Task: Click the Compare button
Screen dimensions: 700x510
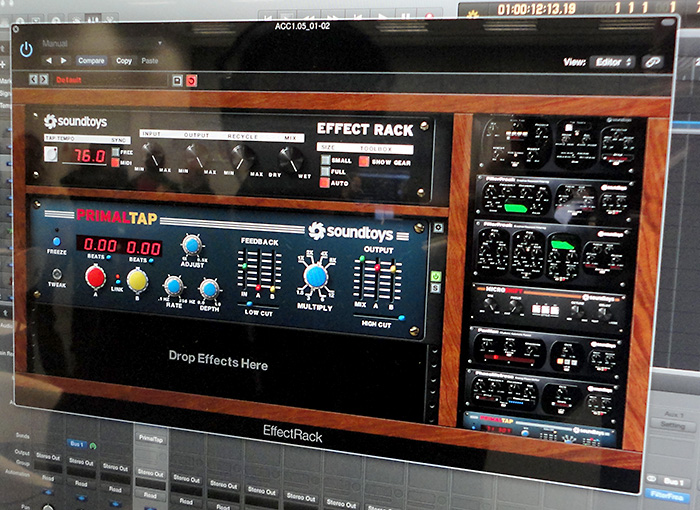Action: pyautogui.click(x=91, y=61)
